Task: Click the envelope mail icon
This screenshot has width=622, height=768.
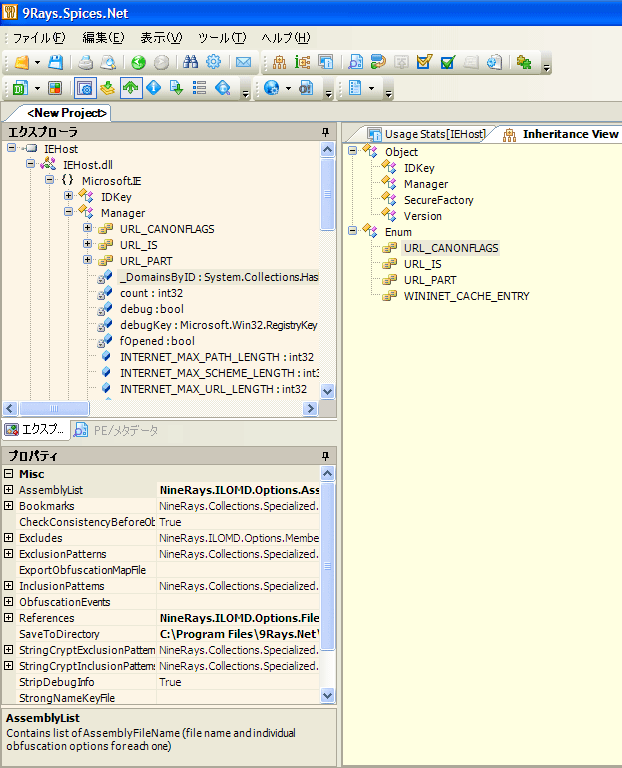Action: coord(243,62)
